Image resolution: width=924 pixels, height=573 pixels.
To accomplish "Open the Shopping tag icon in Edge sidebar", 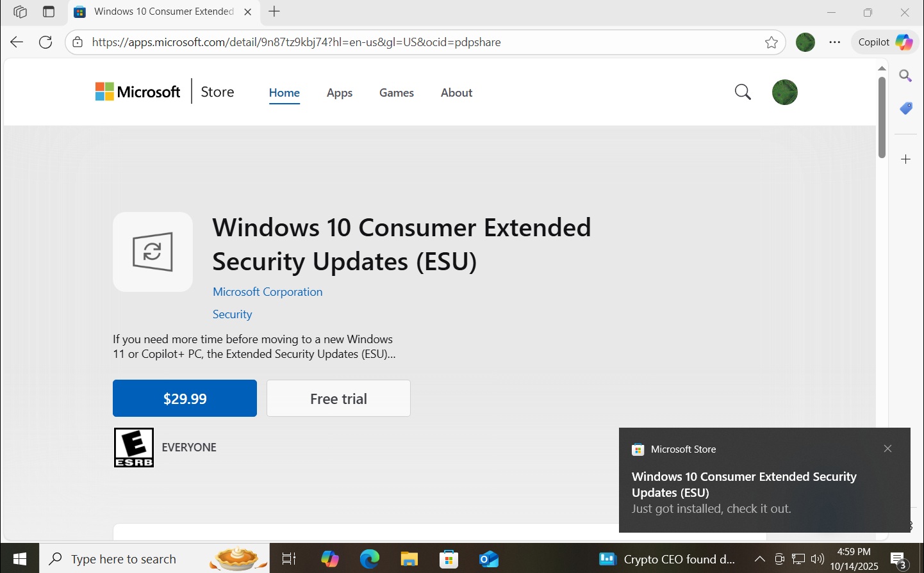I will click(905, 108).
